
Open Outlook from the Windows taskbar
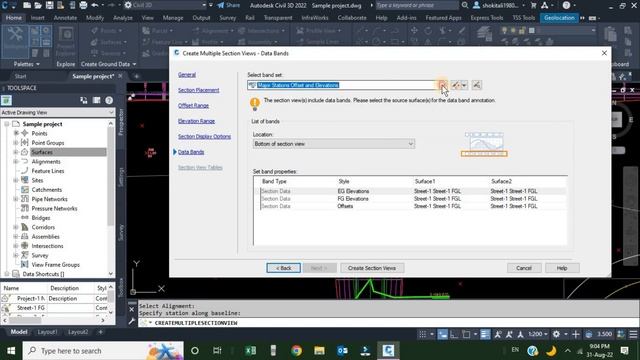[x=342, y=351]
